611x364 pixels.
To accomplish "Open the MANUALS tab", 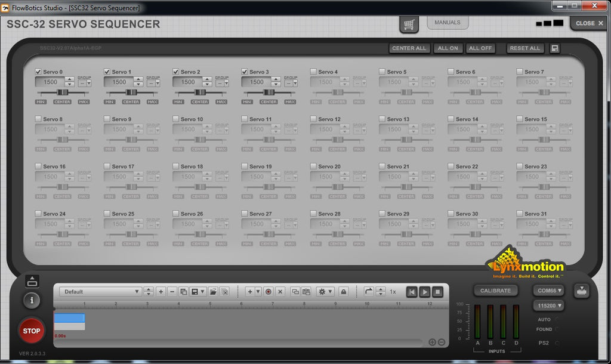I will coord(447,23).
